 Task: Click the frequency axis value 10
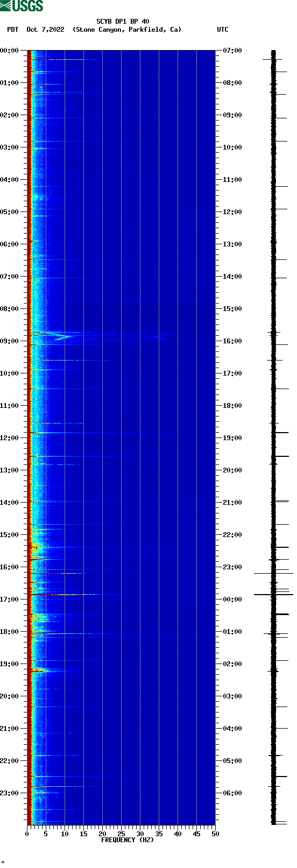click(x=65, y=834)
